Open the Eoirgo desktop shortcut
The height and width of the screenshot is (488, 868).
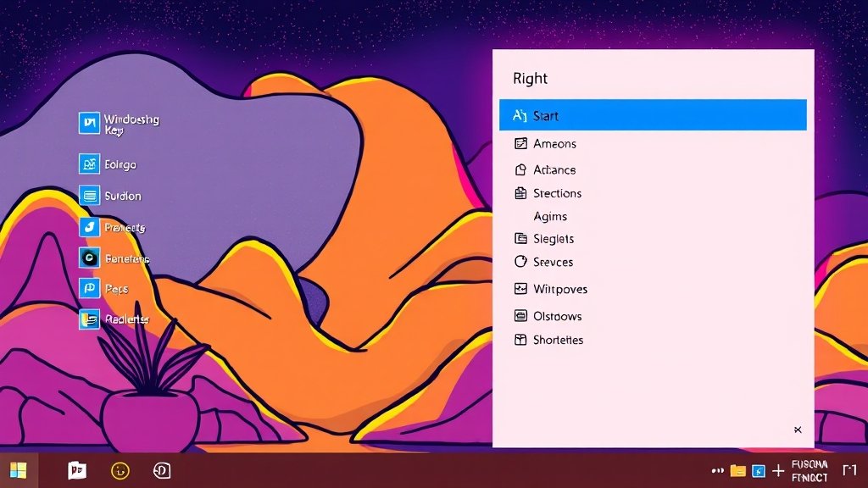(90, 164)
